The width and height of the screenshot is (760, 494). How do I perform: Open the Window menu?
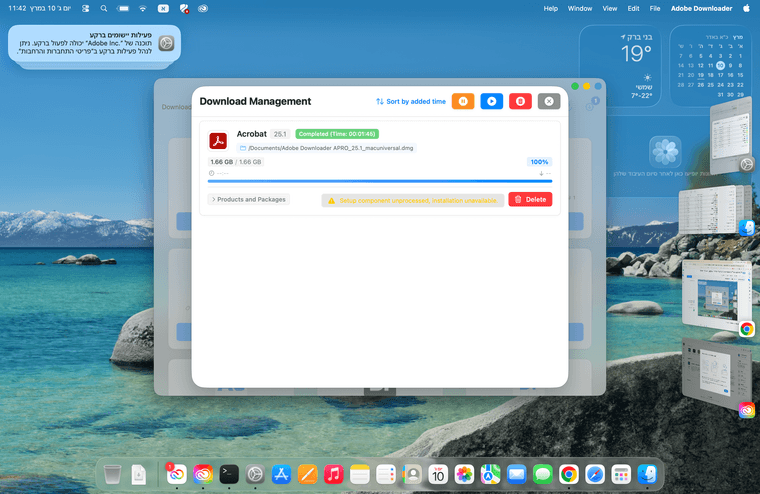pyautogui.click(x=580, y=8)
